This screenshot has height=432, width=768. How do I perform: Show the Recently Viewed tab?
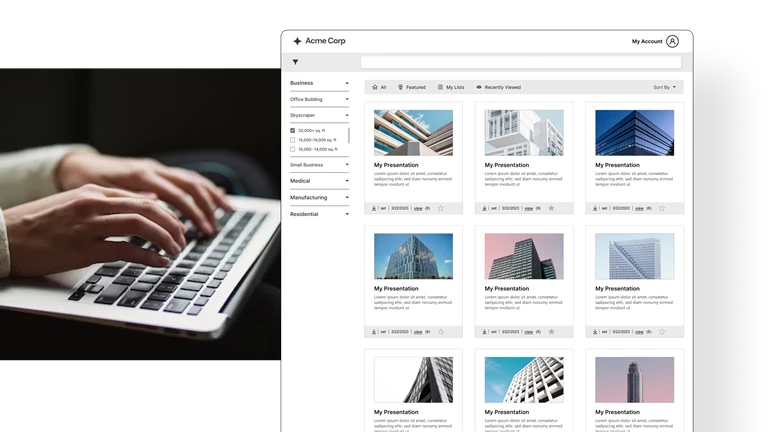pyautogui.click(x=499, y=87)
